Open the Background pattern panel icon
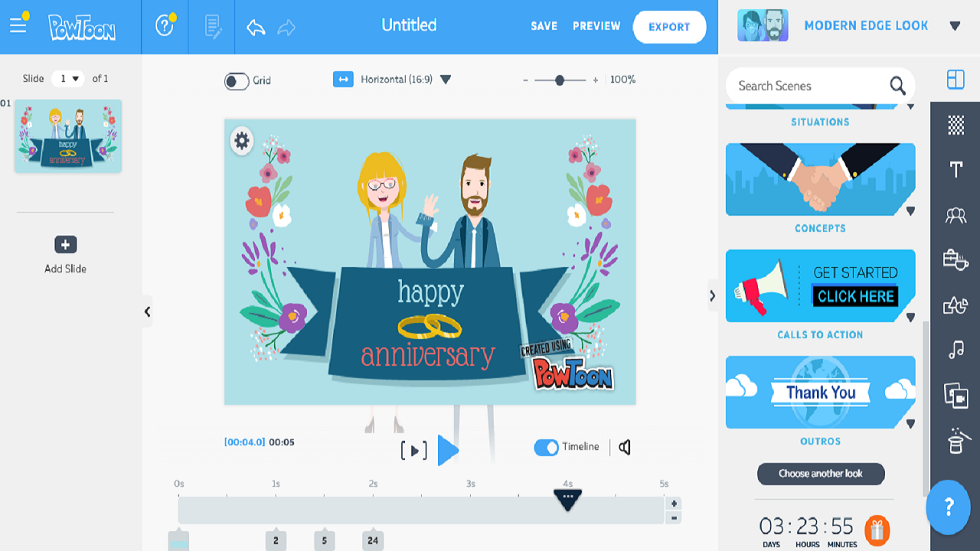Screen dimensions: 980x551 (x=955, y=125)
